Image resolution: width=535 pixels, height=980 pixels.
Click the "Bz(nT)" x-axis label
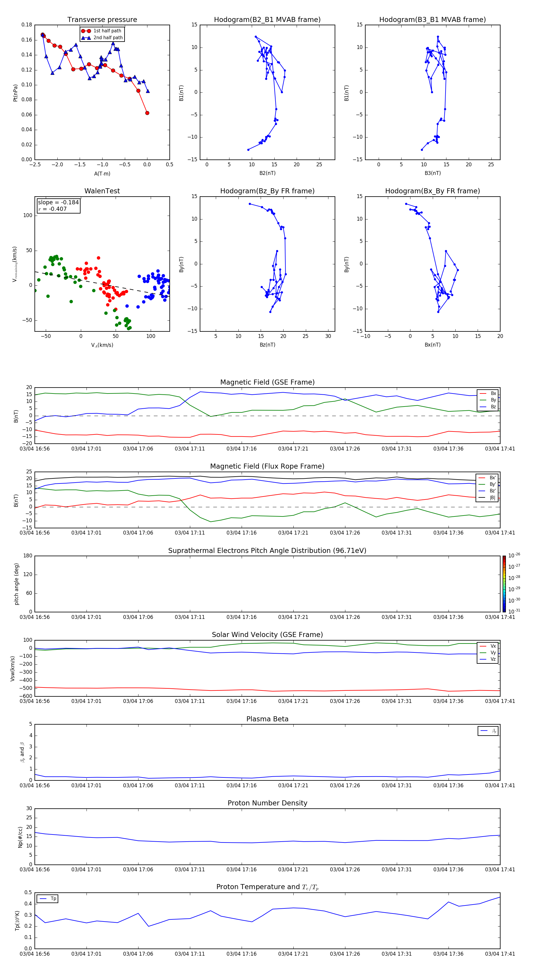pyautogui.click(x=267, y=345)
